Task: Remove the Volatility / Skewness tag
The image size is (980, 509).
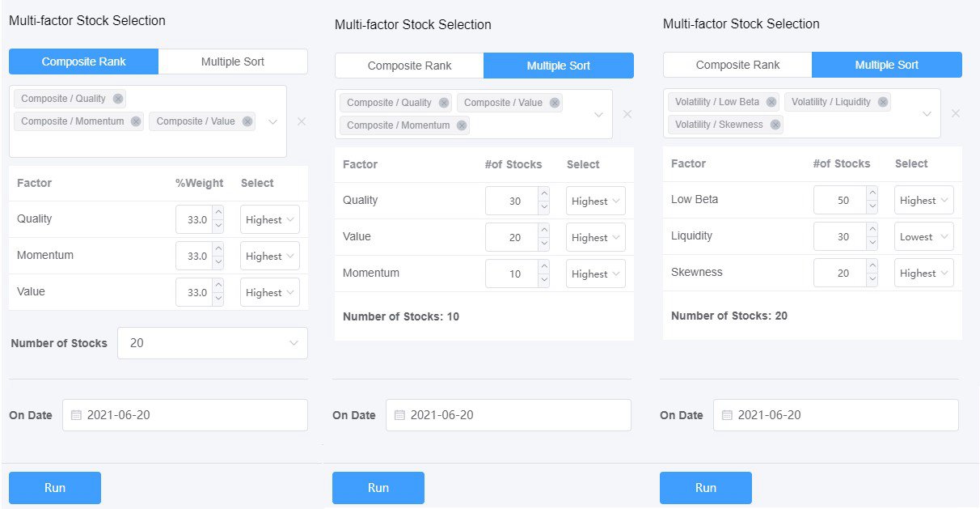Action: 775,125
